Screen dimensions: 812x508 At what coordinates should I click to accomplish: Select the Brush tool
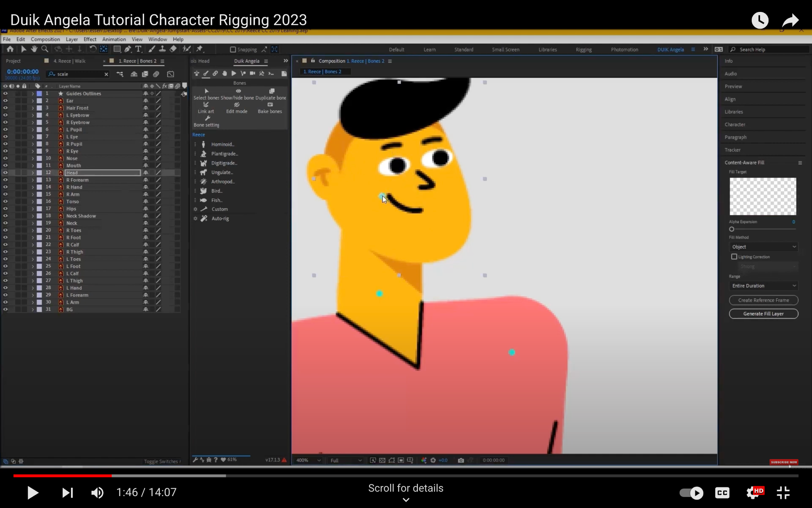tap(152, 49)
